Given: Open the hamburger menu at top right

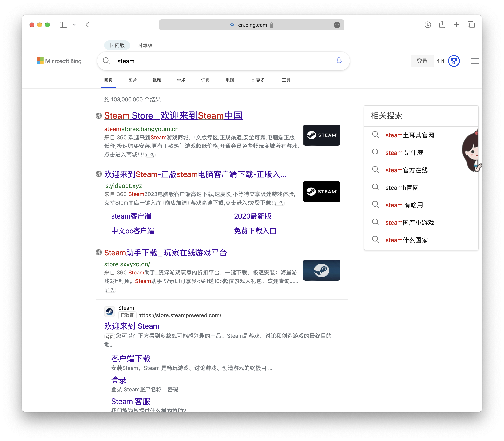Looking at the screenshot, I should (x=474, y=61).
